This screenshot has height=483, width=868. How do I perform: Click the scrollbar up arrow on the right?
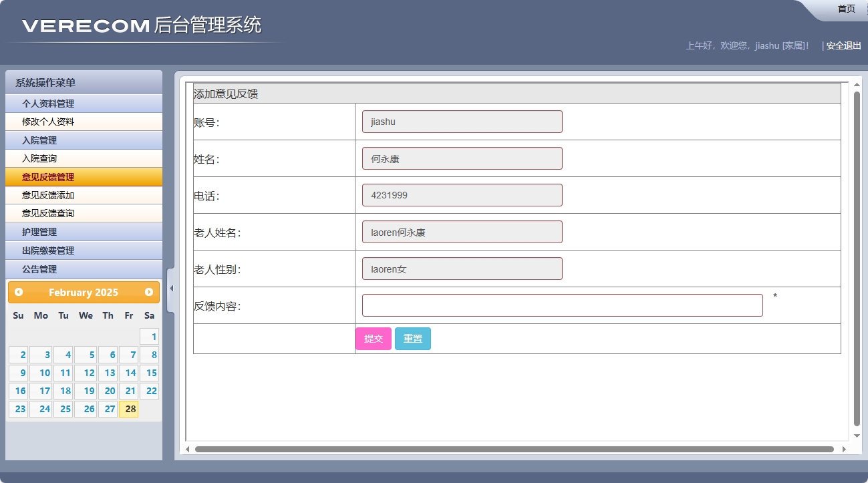point(856,84)
